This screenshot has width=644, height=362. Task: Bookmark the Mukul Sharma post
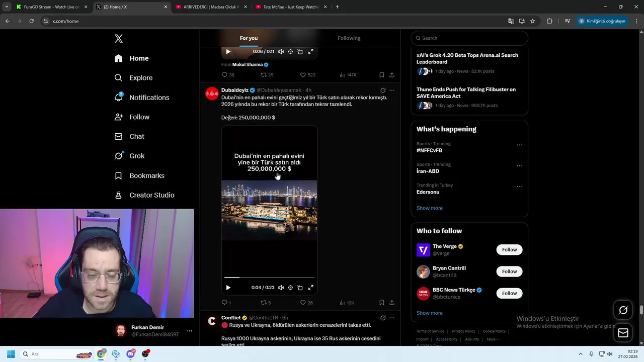[382, 75]
